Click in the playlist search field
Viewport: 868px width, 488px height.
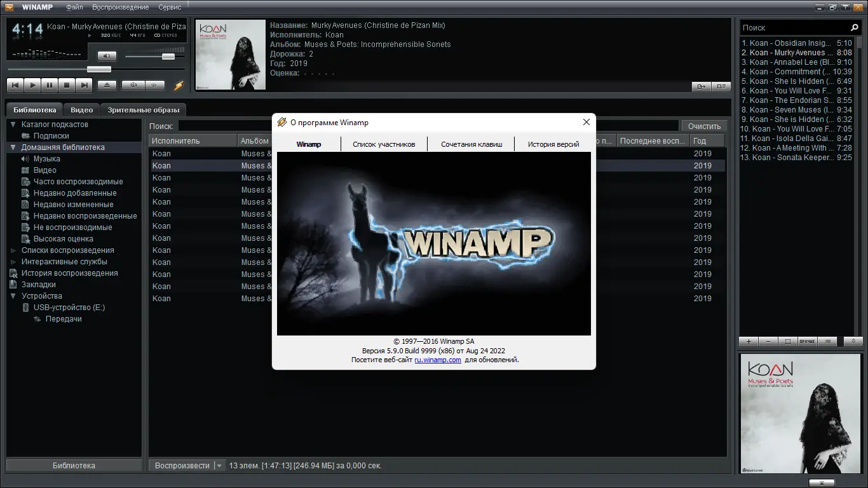click(794, 28)
